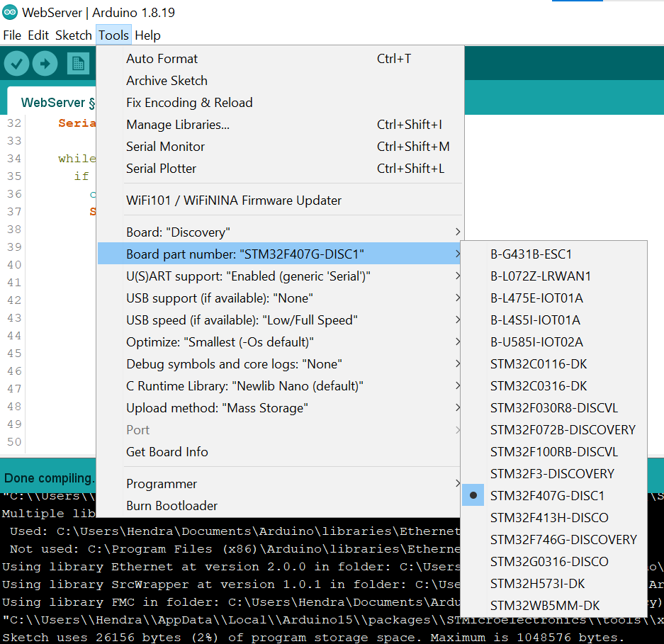Choose B-L4S5I-IOT01A board part number
The height and width of the screenshot is (644, 664).
click(x=554, y=320)
